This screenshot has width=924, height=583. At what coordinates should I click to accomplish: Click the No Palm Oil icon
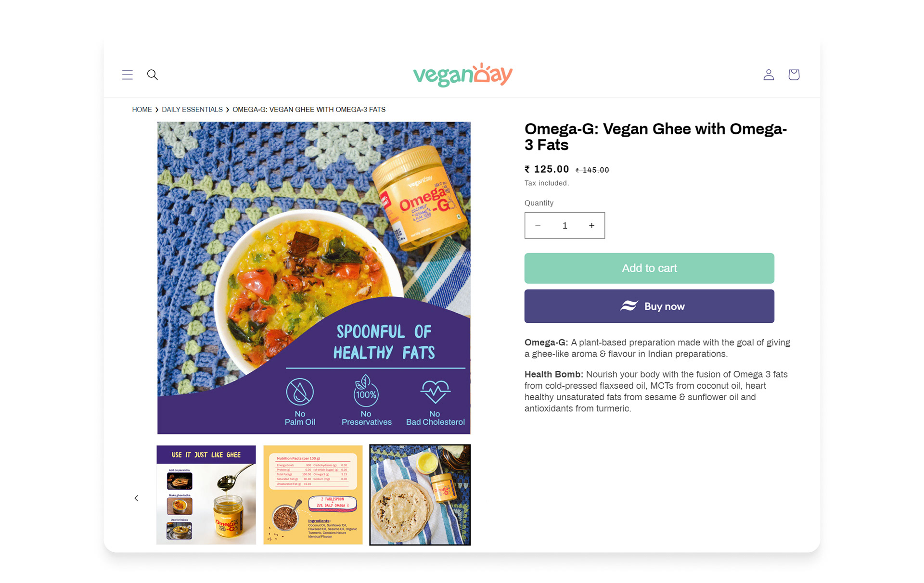[x=300, y=392]
